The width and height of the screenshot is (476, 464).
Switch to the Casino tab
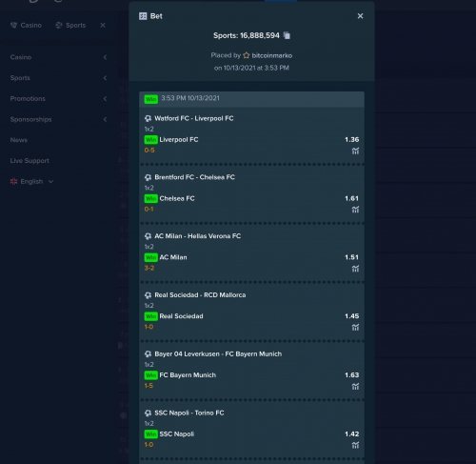26,25
